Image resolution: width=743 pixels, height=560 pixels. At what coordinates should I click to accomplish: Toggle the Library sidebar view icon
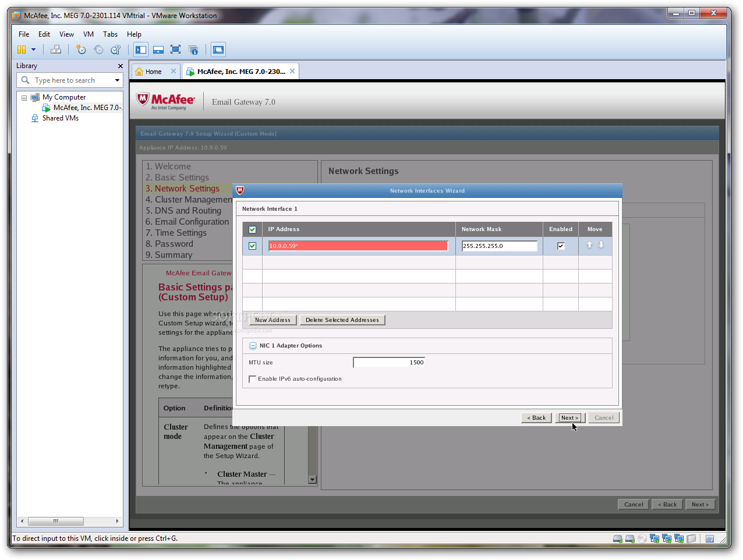pyautogui.click(x=141, y=49)
